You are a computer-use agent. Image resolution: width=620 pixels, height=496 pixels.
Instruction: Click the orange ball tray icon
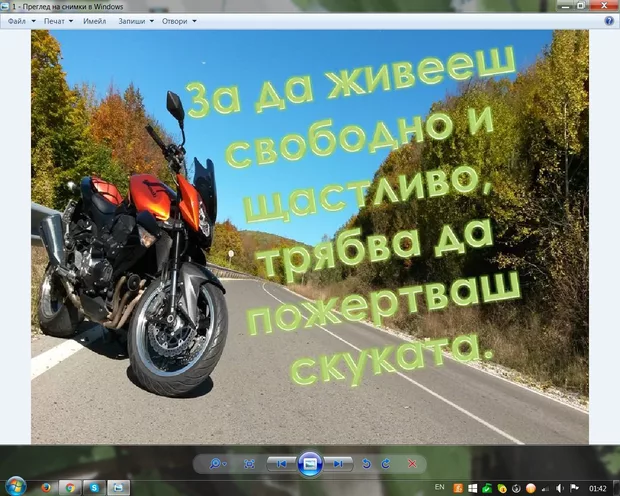tap(531, 488)
